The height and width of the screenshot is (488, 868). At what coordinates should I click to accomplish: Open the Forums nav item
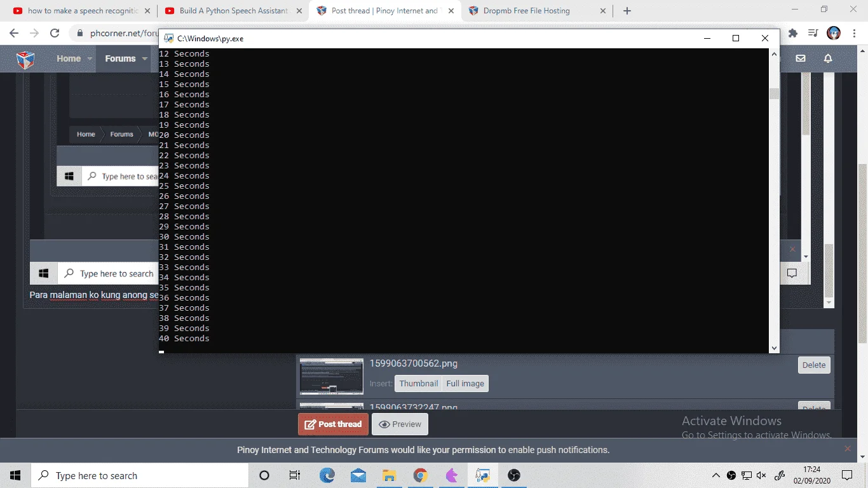click(120, 58)
